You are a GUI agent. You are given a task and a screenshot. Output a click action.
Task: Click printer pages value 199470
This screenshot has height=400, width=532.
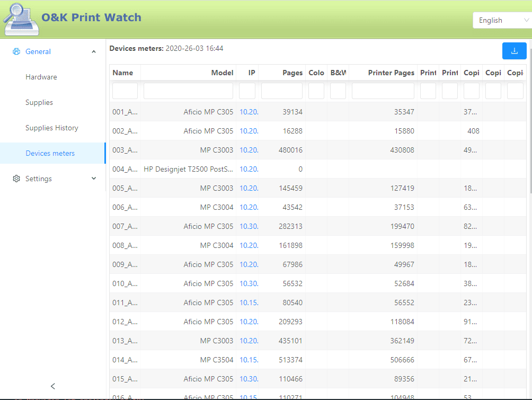402,226
